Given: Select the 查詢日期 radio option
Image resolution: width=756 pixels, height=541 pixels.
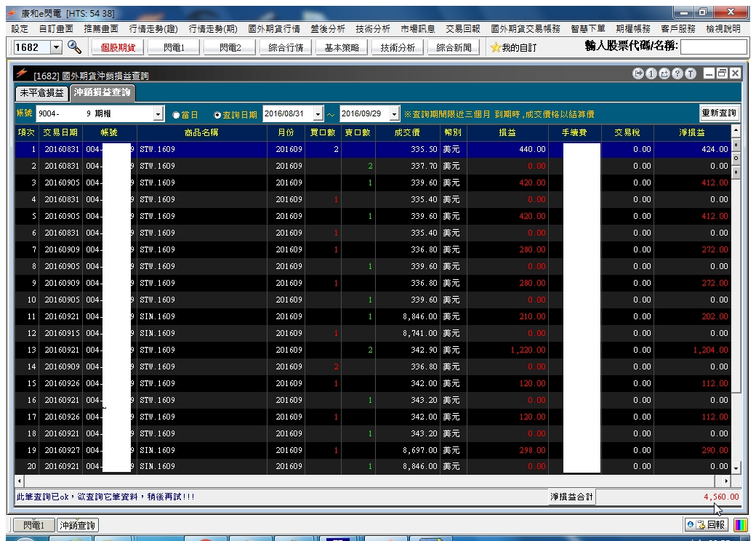Looking at the screenshot, I should [x=217, y=115].
